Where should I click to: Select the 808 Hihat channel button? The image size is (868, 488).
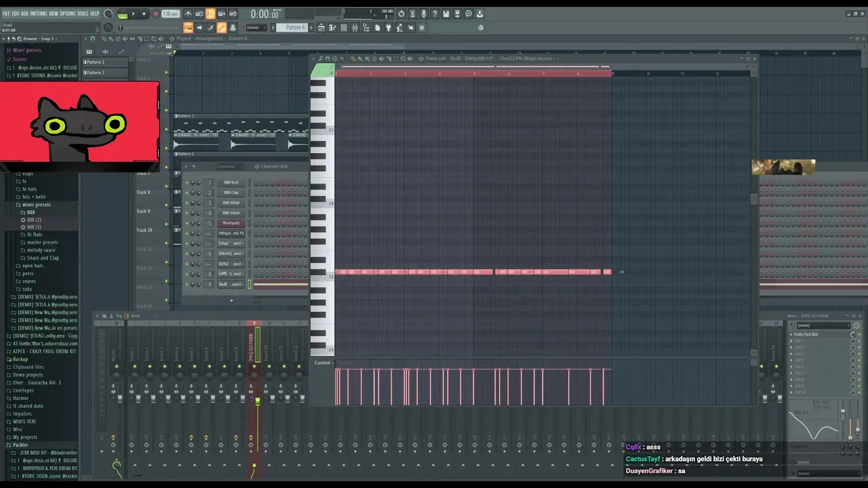click(231, 203)
